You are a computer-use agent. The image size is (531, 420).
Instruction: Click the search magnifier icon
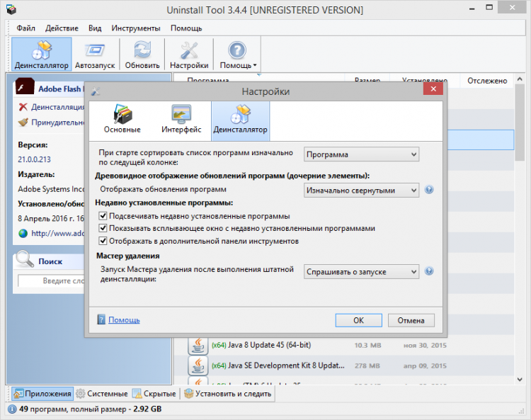tap(25, 259)
